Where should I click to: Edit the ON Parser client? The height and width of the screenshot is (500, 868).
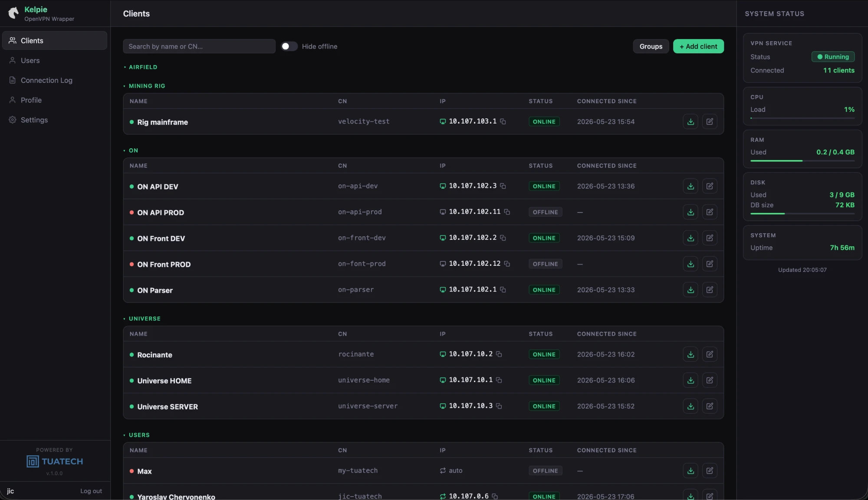[x=710, y=290]
